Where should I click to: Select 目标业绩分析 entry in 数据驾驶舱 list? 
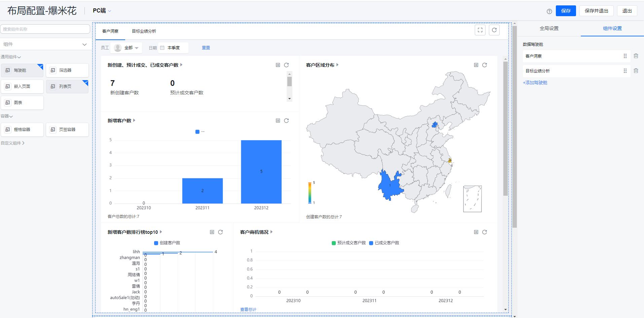click(x=576, y=71)
